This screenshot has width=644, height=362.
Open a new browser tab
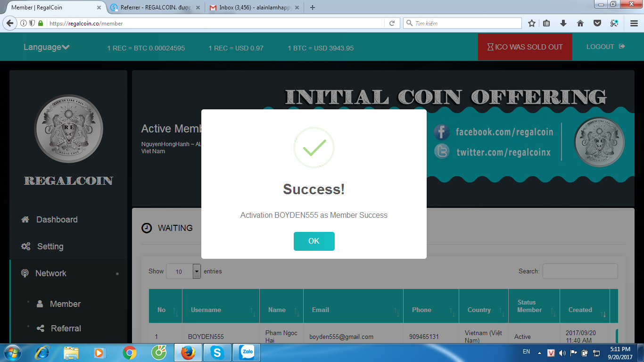[x=313, y=8]
